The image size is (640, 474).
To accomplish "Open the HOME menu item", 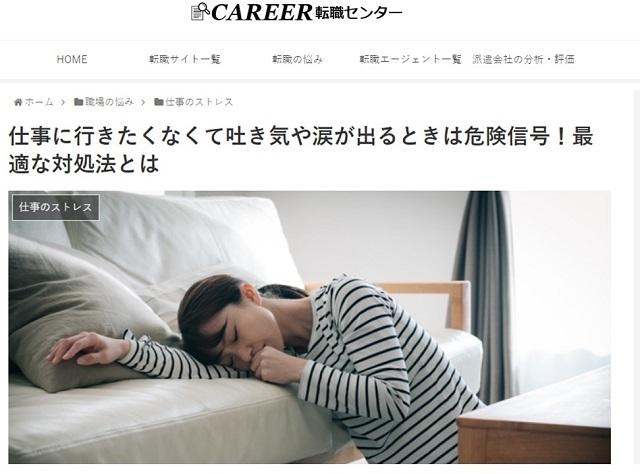I will tap(72, 60).
